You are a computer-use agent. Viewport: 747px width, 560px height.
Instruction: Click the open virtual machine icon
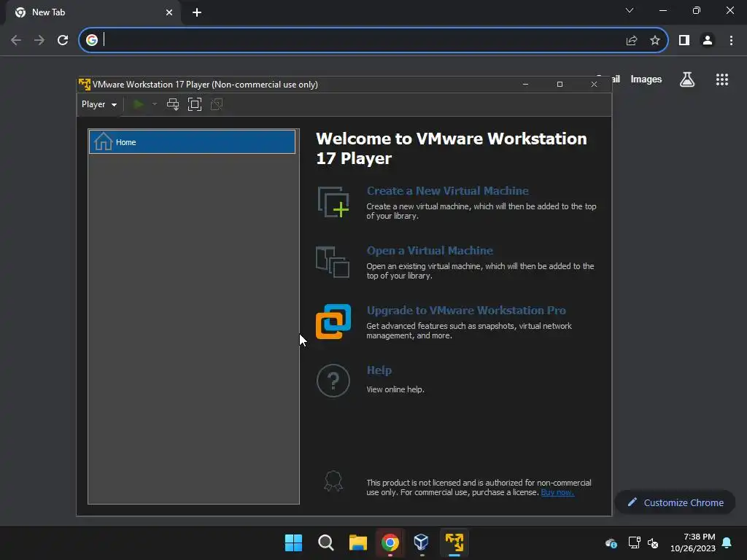[333, 262]
